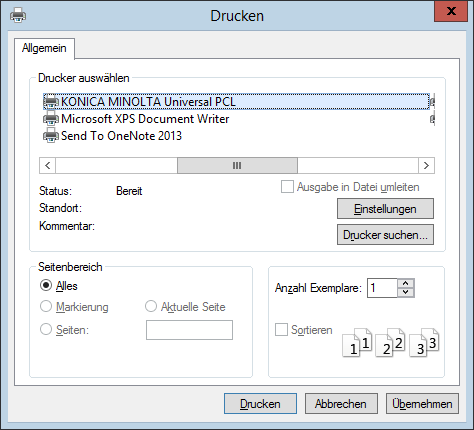Screen dimensions: 474x430
Task: Increase Anzahl Exemplare with the up arrow
Action: tap(405, 283)
